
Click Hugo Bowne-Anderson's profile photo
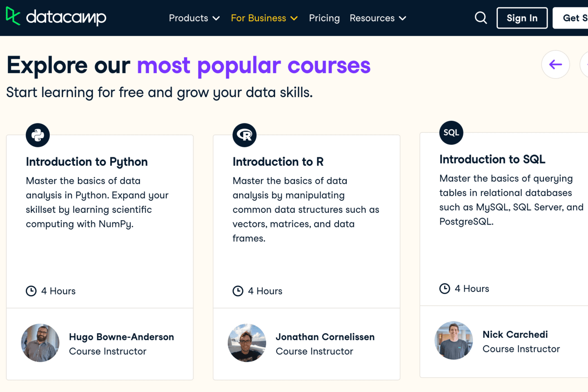[40, 343]
